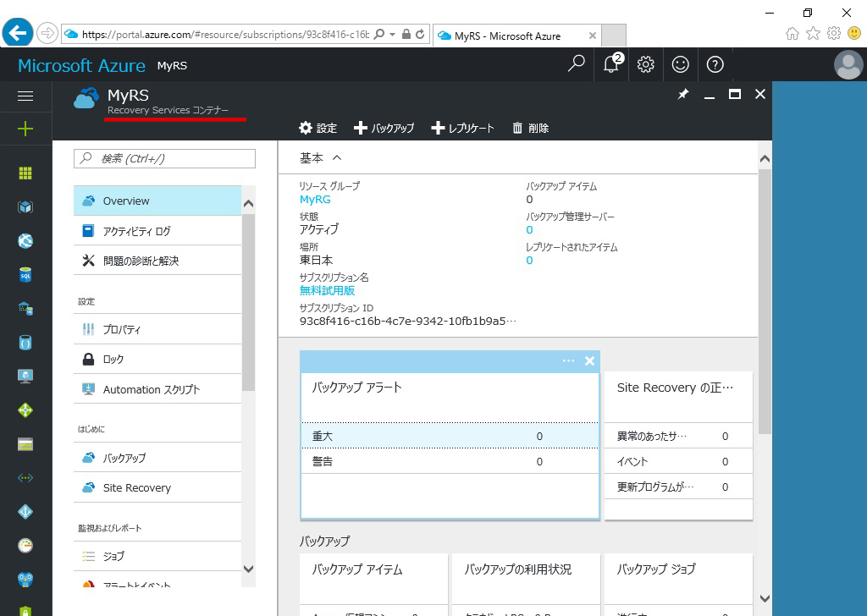Viewport: 867px width, 616px height.
Task: Open address bar dropdown arrow
Action: (x=393, y=34)
